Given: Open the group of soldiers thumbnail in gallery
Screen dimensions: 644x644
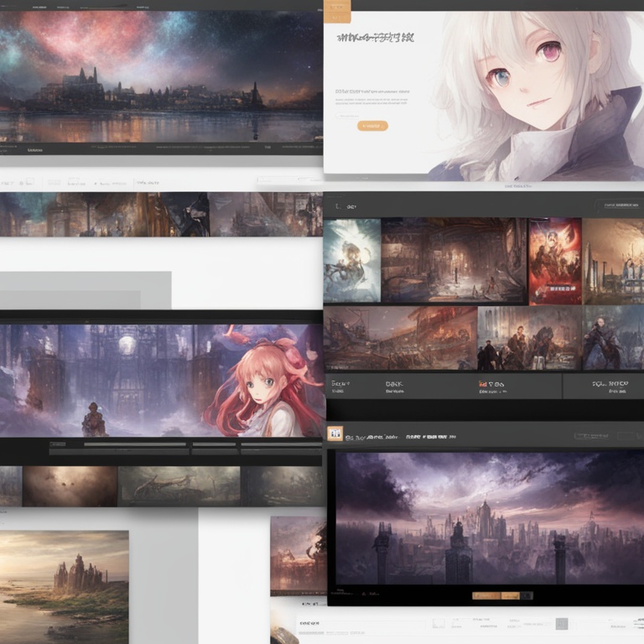Looking at the screenshot, I should point(530,338).
